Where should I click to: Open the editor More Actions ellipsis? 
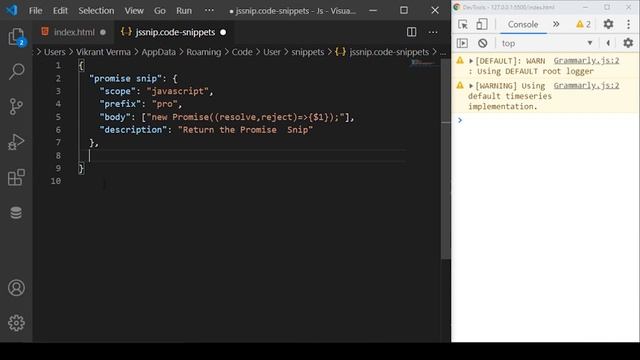pos(433,32)
